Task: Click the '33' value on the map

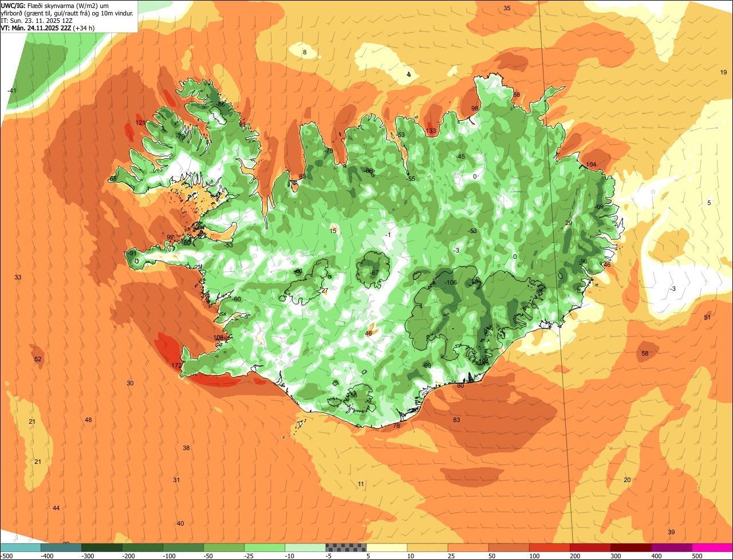Action: [18, 277]
